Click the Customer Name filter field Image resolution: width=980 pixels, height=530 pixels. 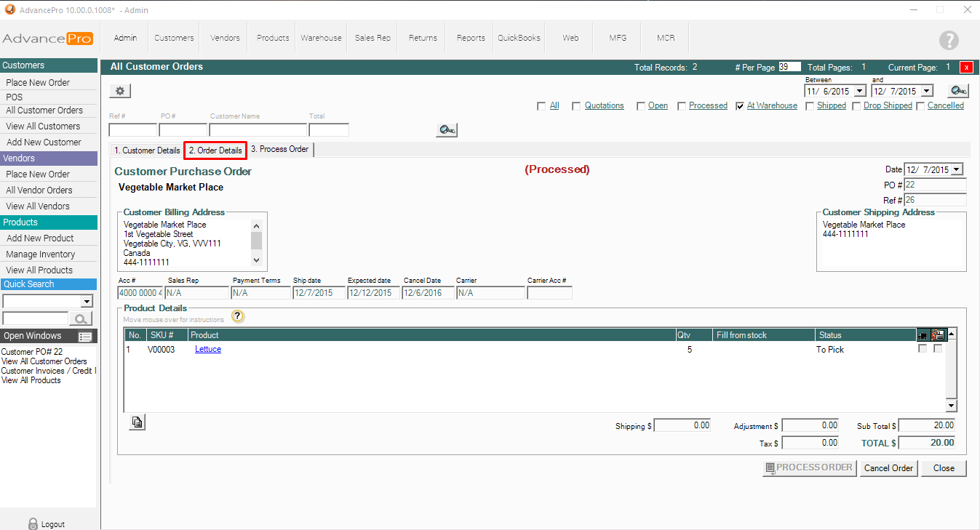258,130
